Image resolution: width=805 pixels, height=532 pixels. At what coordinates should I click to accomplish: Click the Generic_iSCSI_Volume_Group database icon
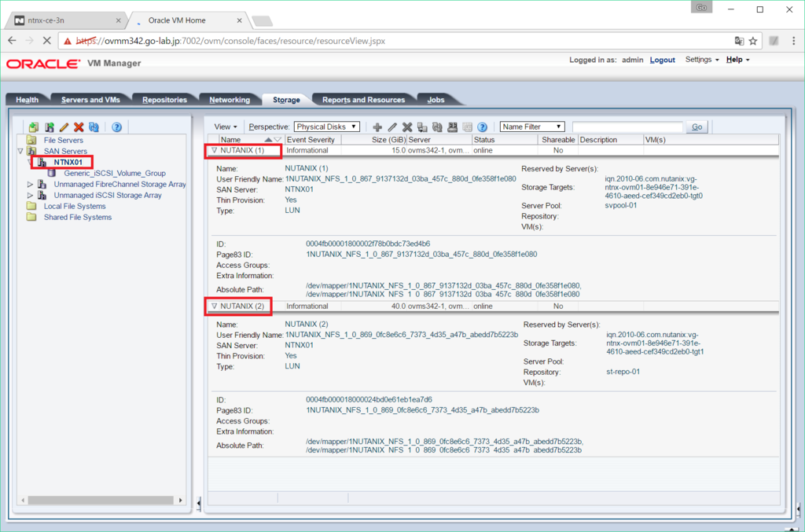pos(52,173)
